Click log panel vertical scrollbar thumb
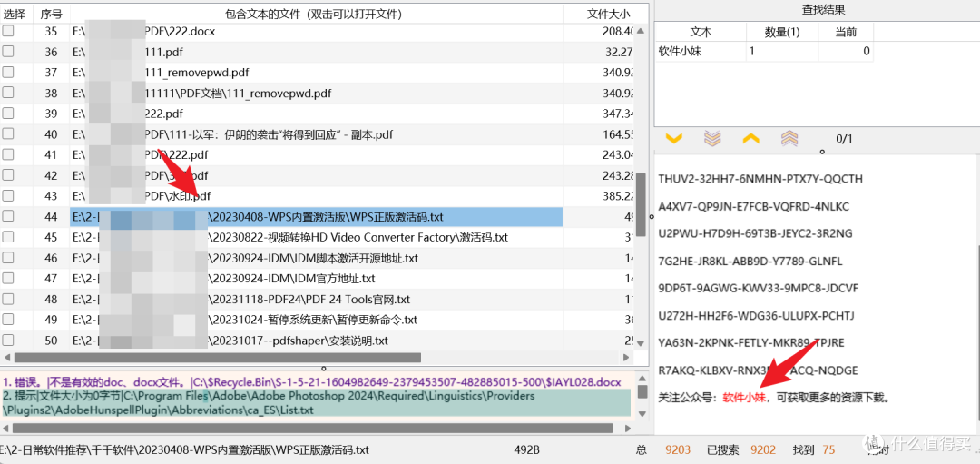This screenshot has height=464, width=980. click(642, 392)
